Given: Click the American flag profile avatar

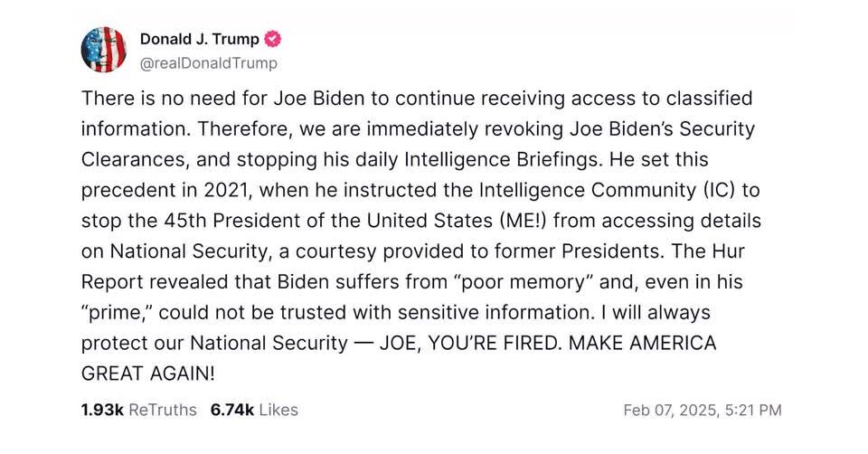Looking at the screenshot, I should [103, 50].
